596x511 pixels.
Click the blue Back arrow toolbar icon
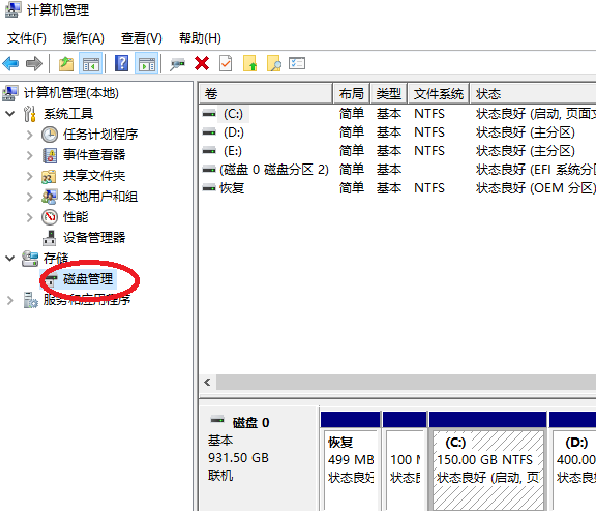[x=11, y=63]
